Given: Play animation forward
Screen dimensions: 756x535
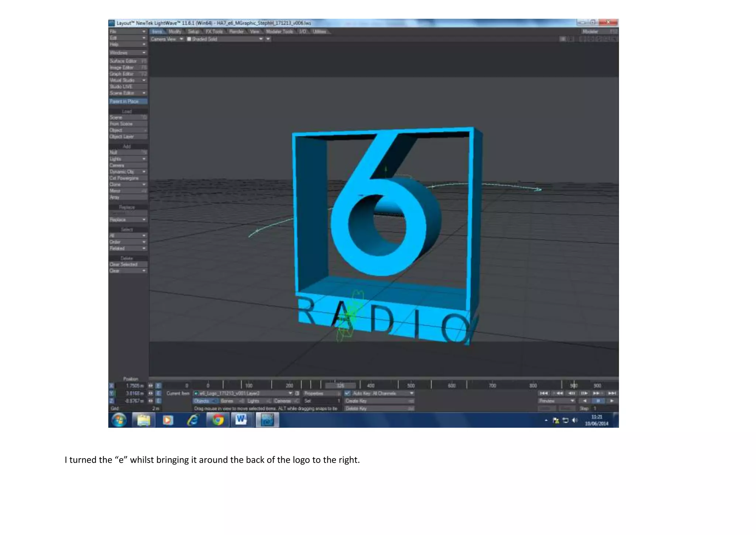Looking at the screenshot, I should click(x=612, y=401).
